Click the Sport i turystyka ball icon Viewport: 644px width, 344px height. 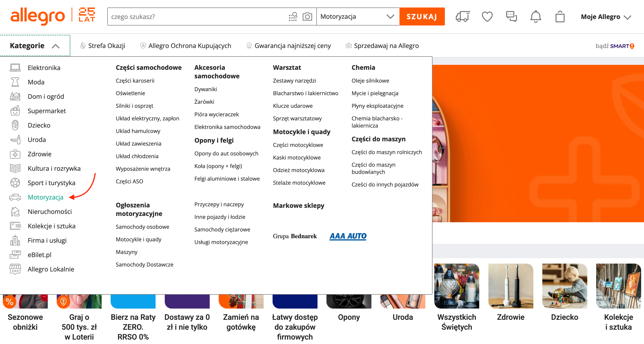pos(15,183)
